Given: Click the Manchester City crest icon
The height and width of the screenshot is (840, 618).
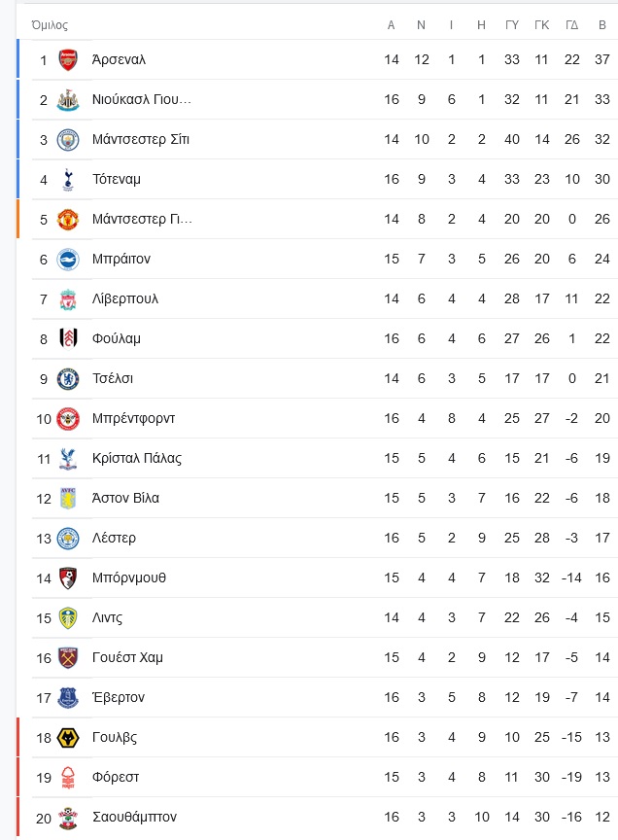Looking at the screenshot, I should (x=68, y=140).
